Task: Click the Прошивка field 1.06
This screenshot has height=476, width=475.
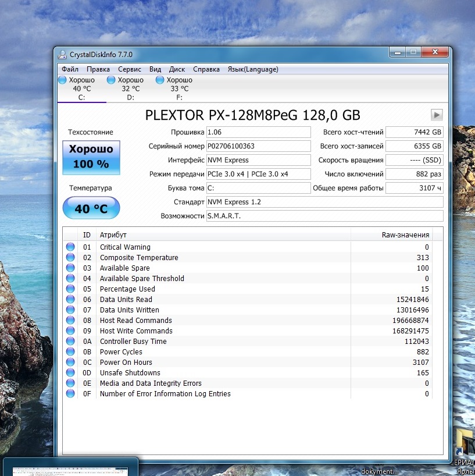Action: click(x=258, y=132)
